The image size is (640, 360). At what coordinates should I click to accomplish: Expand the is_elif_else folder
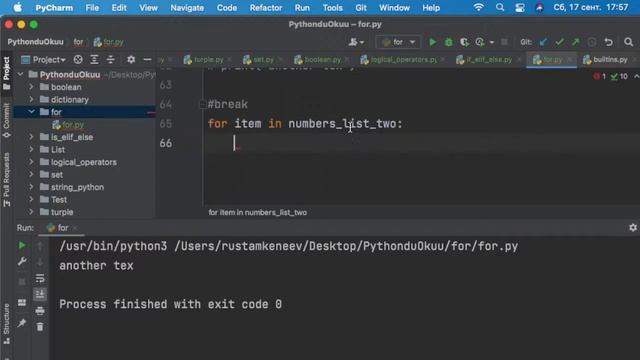point(31,137)
